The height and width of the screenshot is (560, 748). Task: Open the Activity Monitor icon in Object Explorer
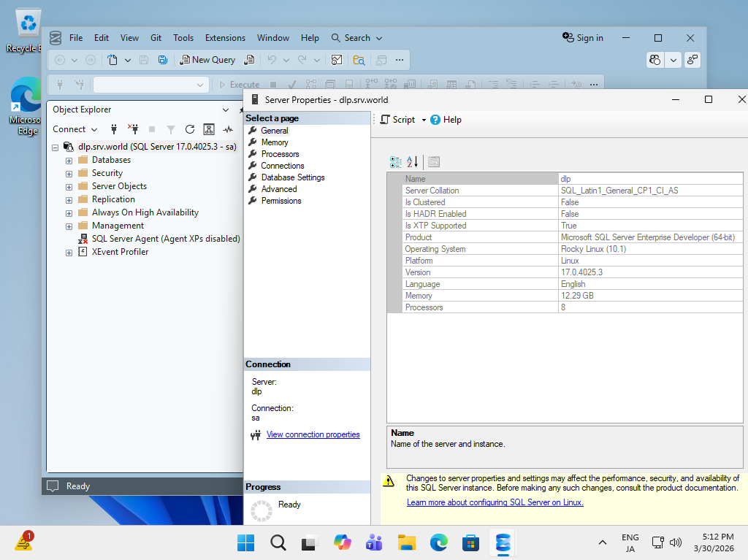pos(228,129)
